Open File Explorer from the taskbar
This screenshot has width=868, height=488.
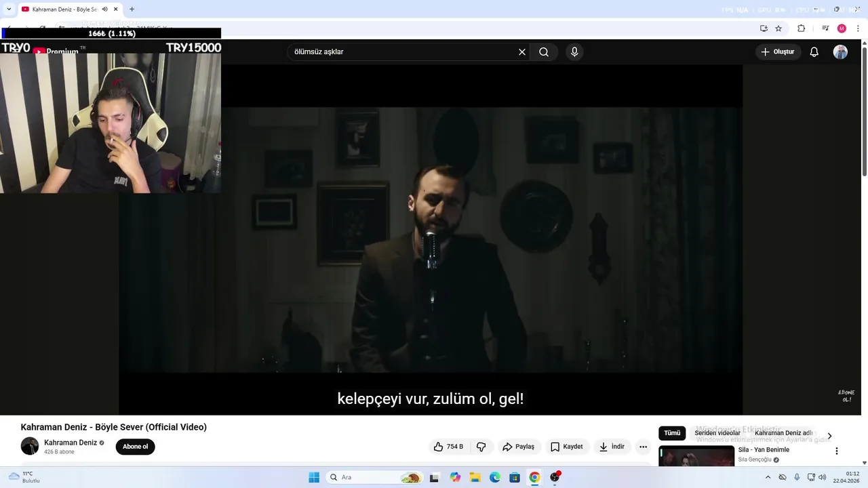(x=475, y=477)
